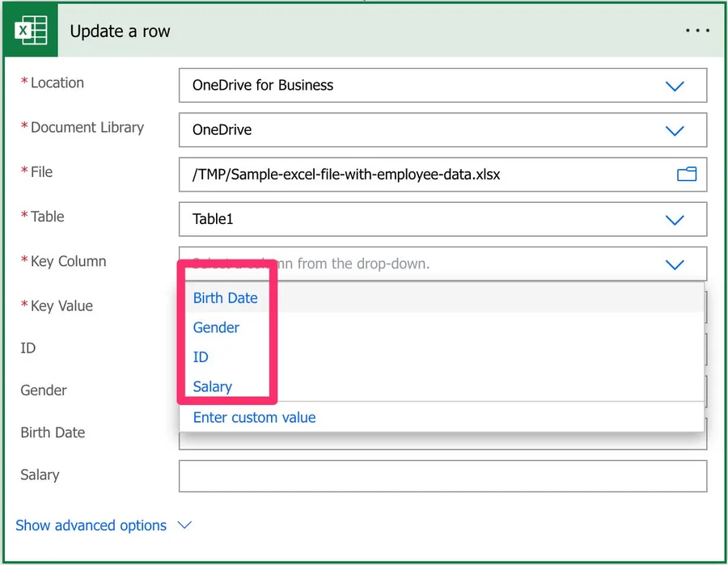The image size is (728, 565).
Task: Open the Table dropdown chevron
Action: click(674, 219)
